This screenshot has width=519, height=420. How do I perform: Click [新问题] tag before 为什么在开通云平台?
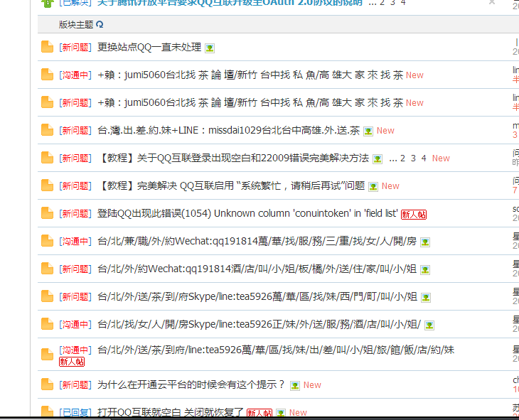click(x=75, y=385)
